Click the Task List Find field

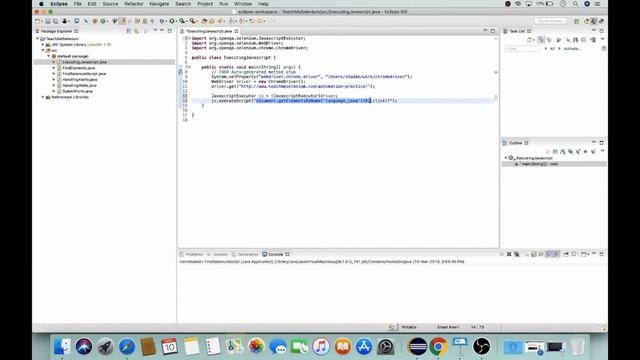point(522,49)
